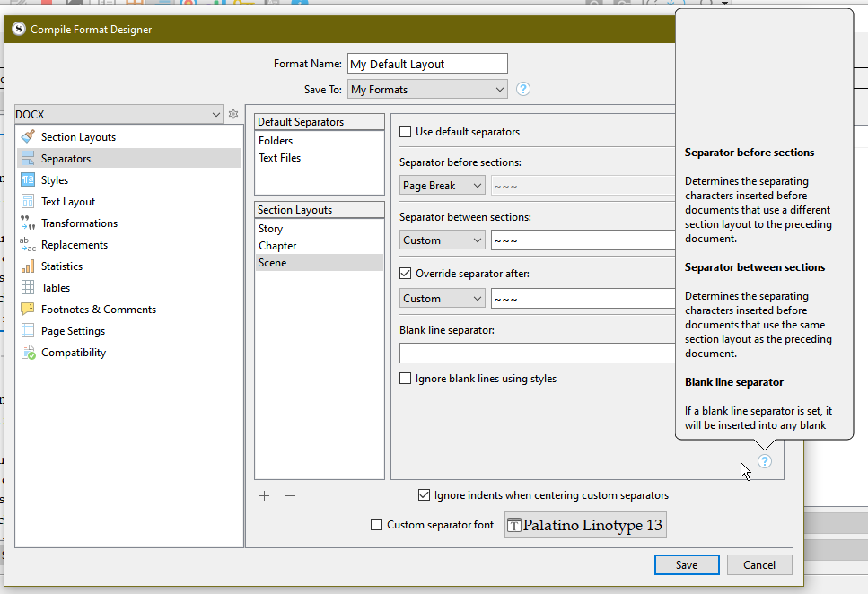This screenshot has height=594, width=868.
Task: Click the Footnotes & Comments note icon
Action: [x=28, y=309]
